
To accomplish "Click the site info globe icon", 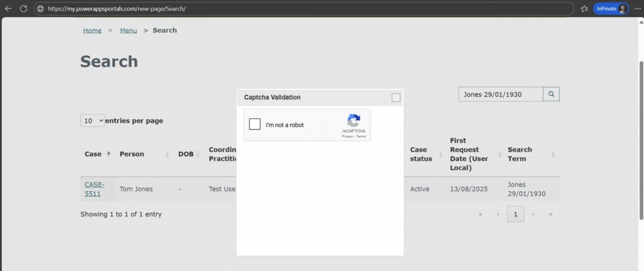I will tap(40, 9).
